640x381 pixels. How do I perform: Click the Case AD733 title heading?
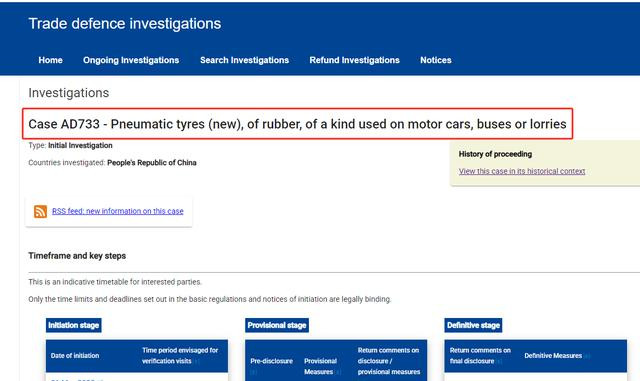297,124
